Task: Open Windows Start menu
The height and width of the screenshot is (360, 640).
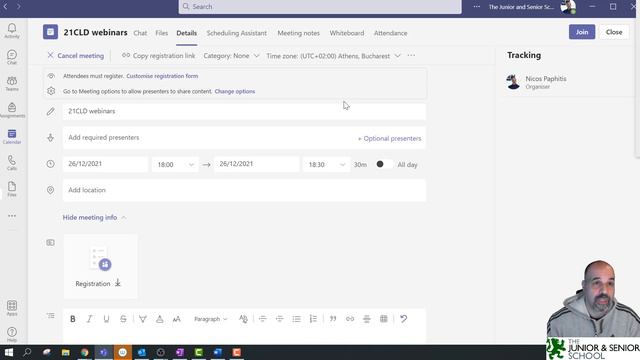Action: click(8, 352)
